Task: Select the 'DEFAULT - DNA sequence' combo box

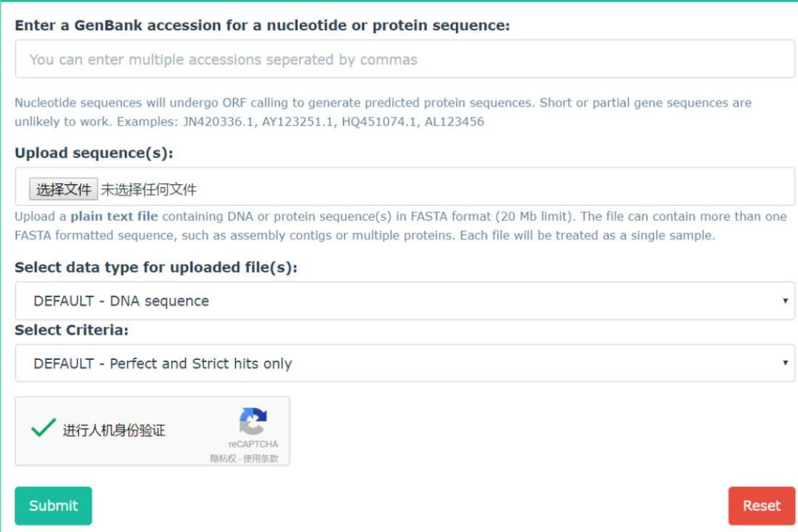Action: pos(399,301)
